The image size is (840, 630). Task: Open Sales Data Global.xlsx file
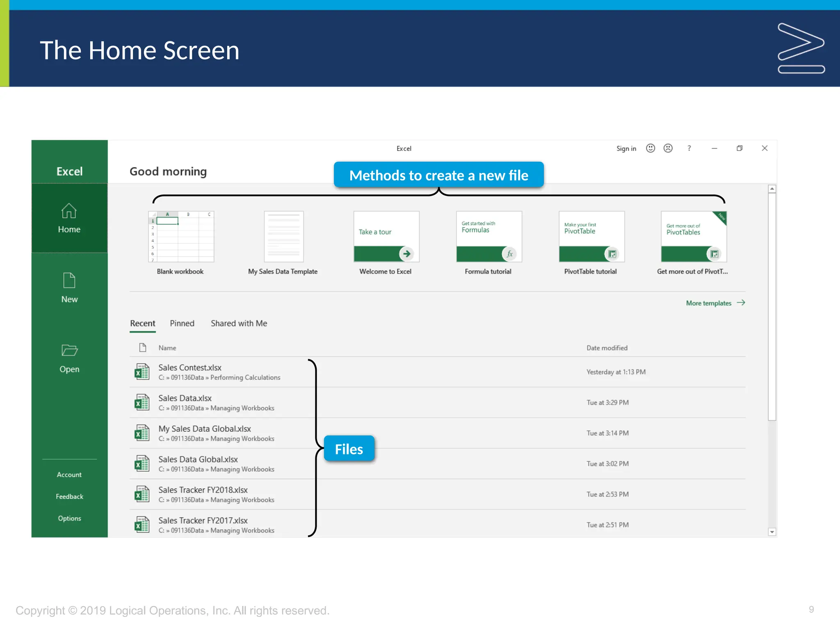[438, 464]
